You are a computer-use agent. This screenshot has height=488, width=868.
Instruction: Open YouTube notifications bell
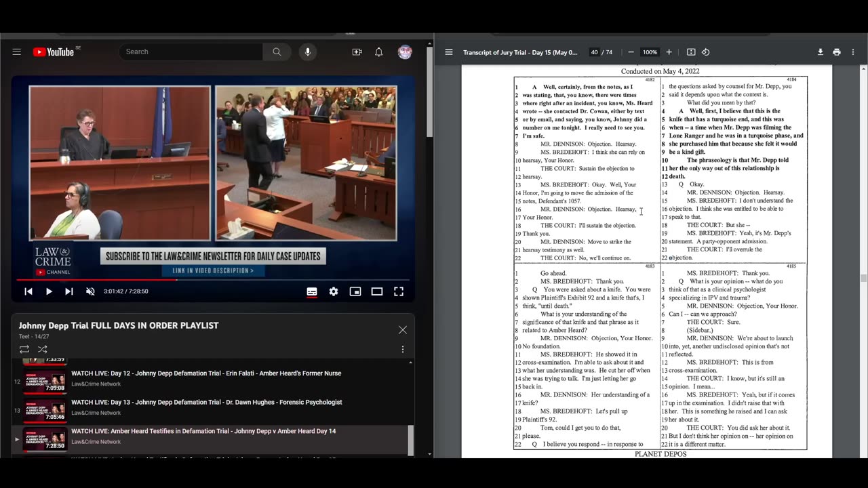pyautogui.click(x=379, y=52)
